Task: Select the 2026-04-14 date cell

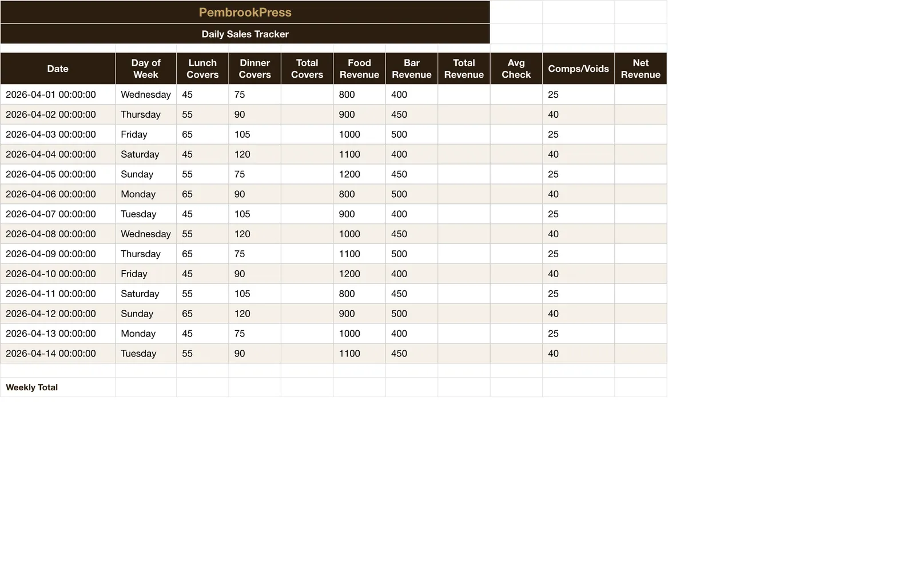Action: click(x=58, y=354)
